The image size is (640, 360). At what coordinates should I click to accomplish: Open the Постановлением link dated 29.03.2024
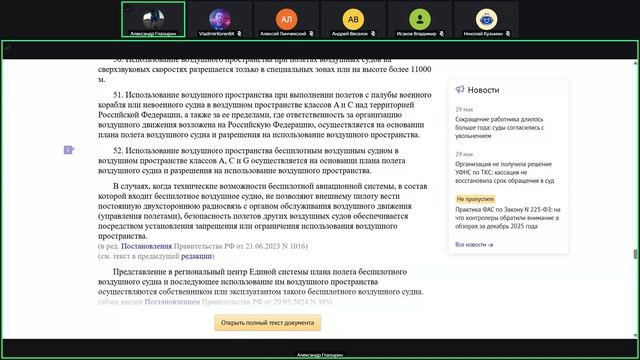[x=172, y=302]
